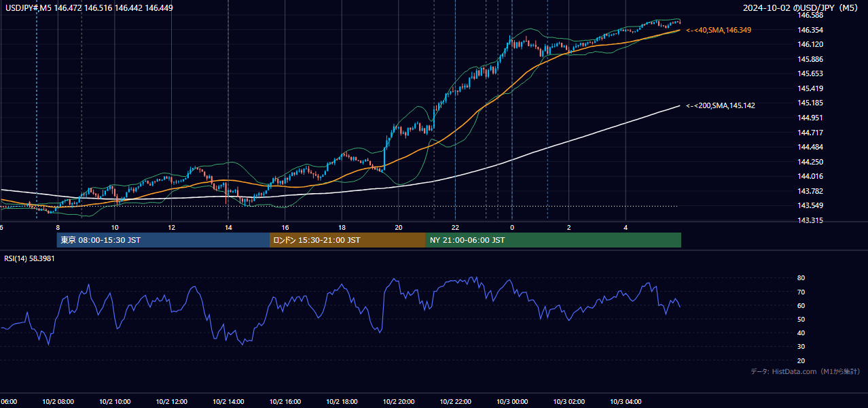The height and width of the screenshot is (408, 868).
Task: Click the 東京 08:00-15:30 JST session bar
Action: pos(163,240)
